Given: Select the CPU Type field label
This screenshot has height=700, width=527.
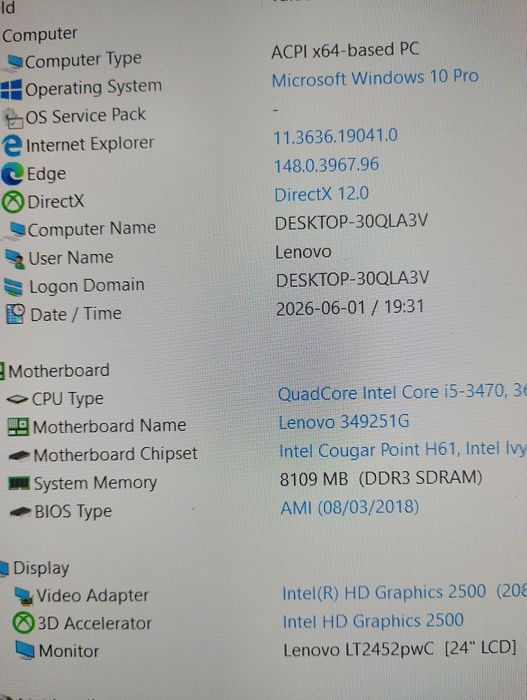Looking at the screenshot, I should point(68,399).
